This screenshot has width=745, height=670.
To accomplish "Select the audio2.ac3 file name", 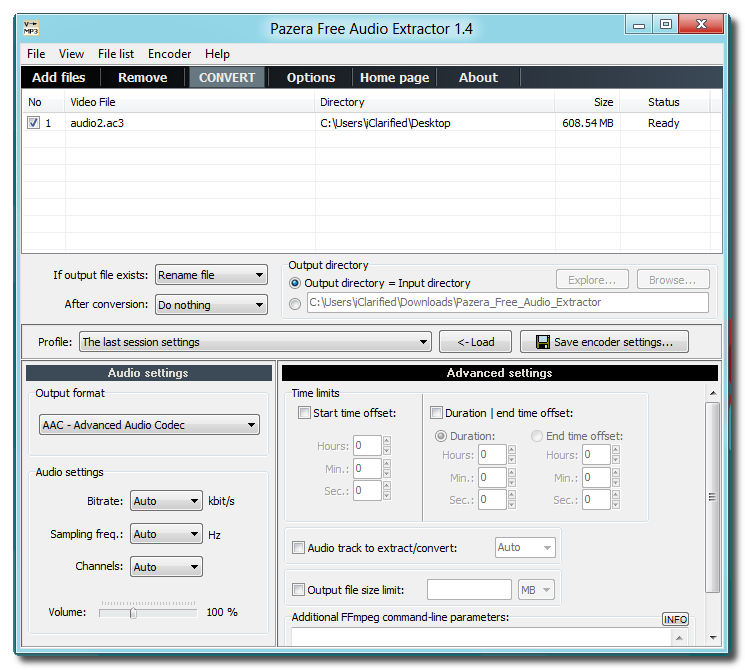I will [x=97, y=123].
